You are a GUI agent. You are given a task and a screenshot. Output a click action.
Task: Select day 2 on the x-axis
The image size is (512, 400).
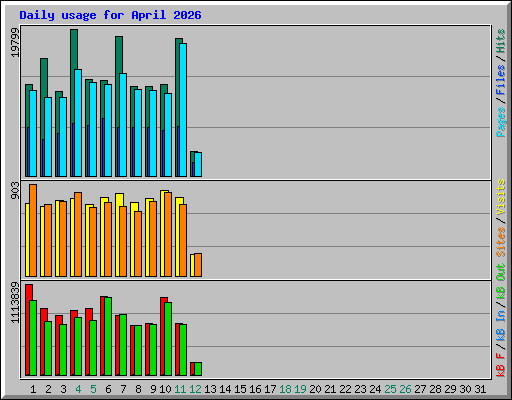coord(48,389)
